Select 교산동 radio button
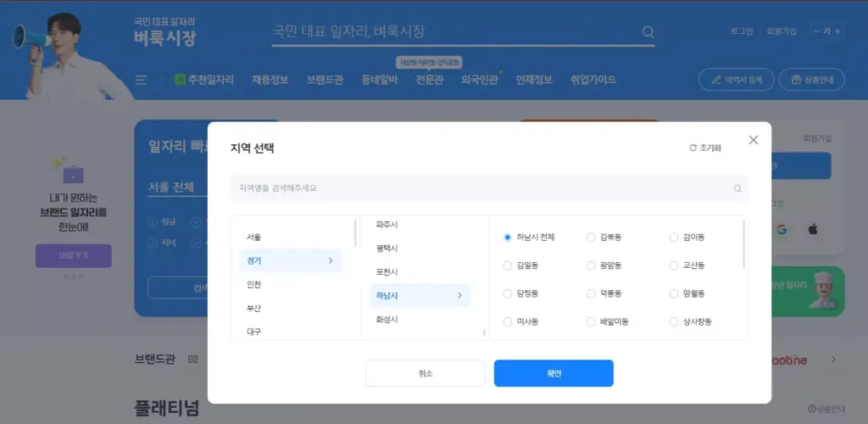Viewport: 868px width, 424px height. click(674, 265)
